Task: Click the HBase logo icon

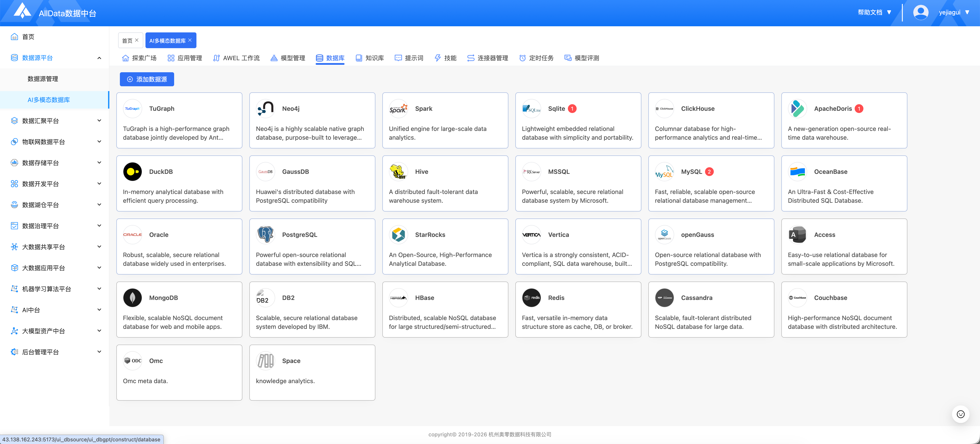Action: click(x=398, y=298)
